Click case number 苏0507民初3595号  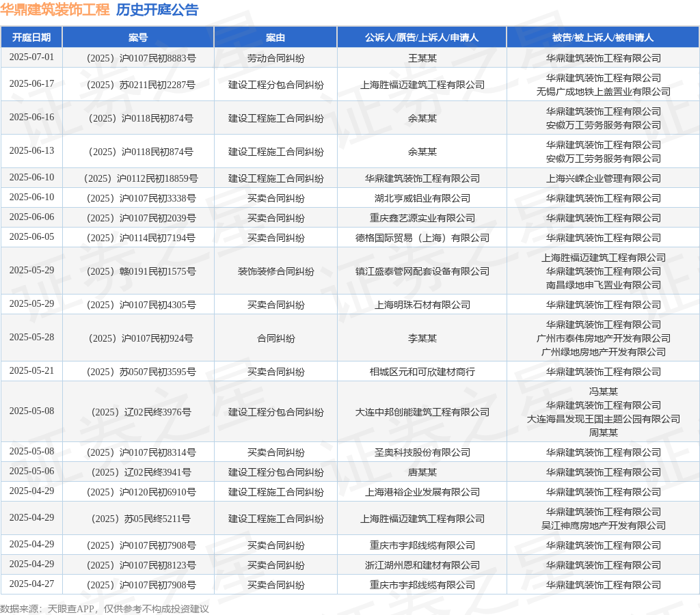[141, 372]
